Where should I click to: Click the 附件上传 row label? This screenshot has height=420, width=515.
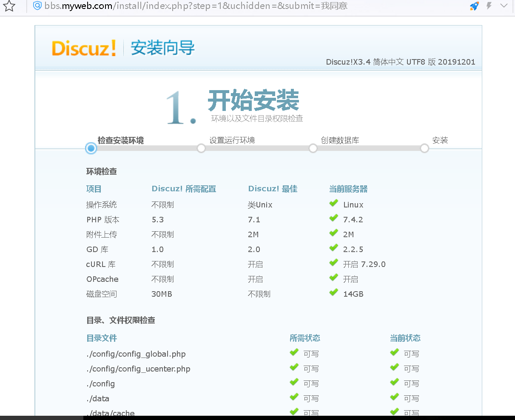pyautogui.click(x=102, y=235)
